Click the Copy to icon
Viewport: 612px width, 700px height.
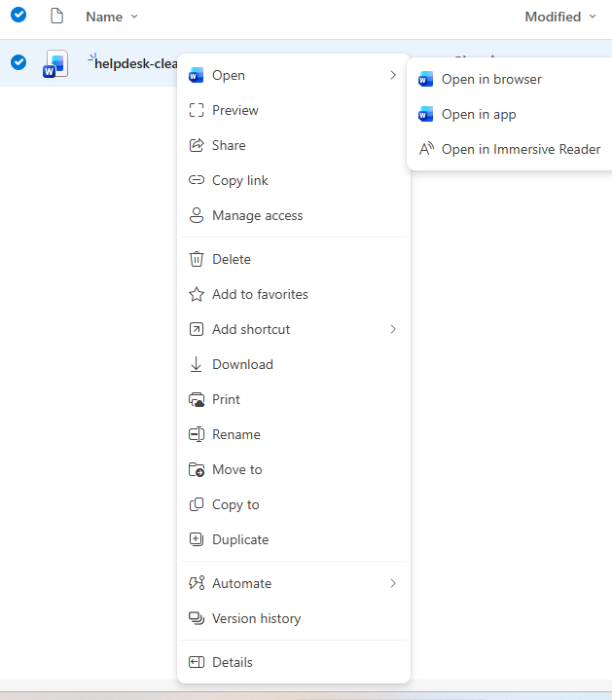pos(197,504)
